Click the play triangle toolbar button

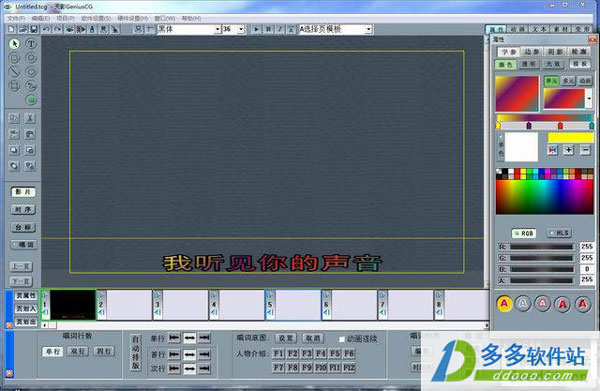(256, 29)
